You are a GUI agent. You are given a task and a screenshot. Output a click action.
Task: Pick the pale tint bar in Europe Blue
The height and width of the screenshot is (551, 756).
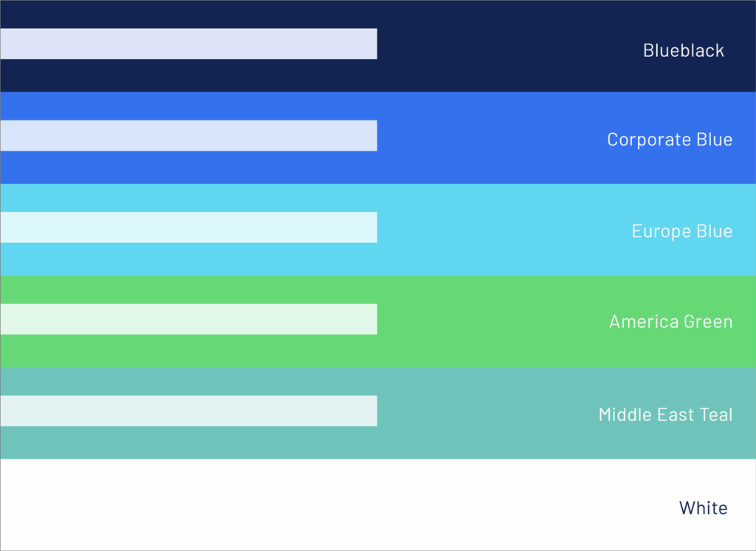click(x=188, y=227)
